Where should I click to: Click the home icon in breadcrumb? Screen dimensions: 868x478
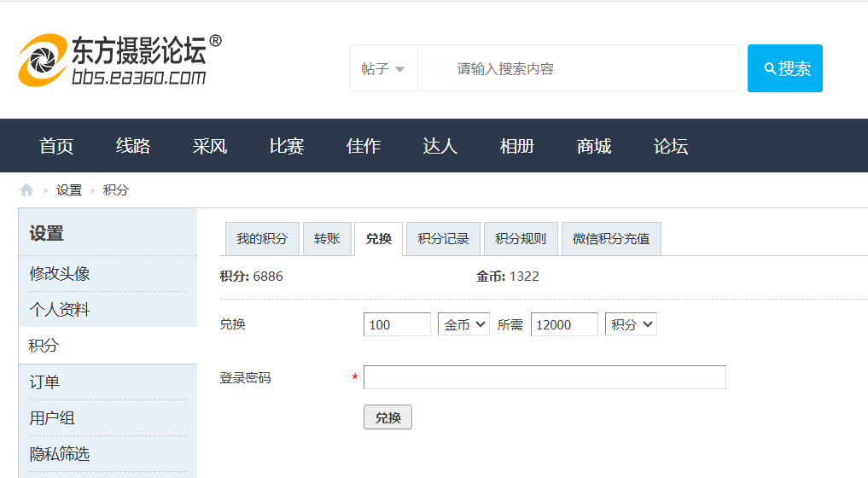26,190
